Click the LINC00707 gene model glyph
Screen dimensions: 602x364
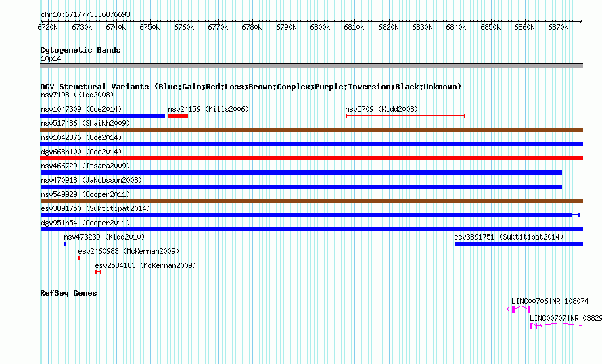556,325
